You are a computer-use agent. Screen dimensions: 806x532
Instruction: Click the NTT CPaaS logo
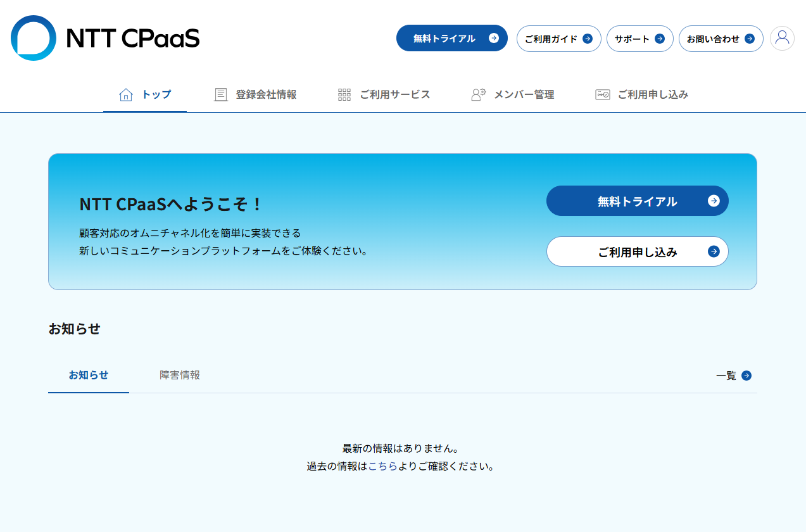click(x=105, y=38)
